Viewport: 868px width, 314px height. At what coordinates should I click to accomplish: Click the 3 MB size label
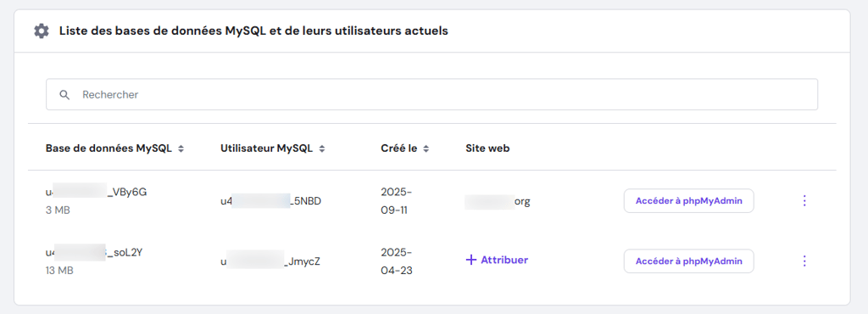tap(58, 210)
